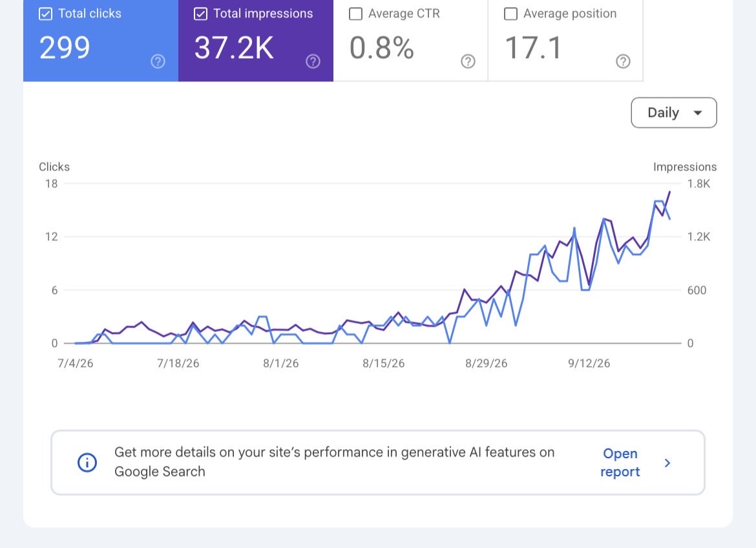This screenshot has height=548, width=756.
Task: Click the info icon in AI features banner
Action: (87, 463)
